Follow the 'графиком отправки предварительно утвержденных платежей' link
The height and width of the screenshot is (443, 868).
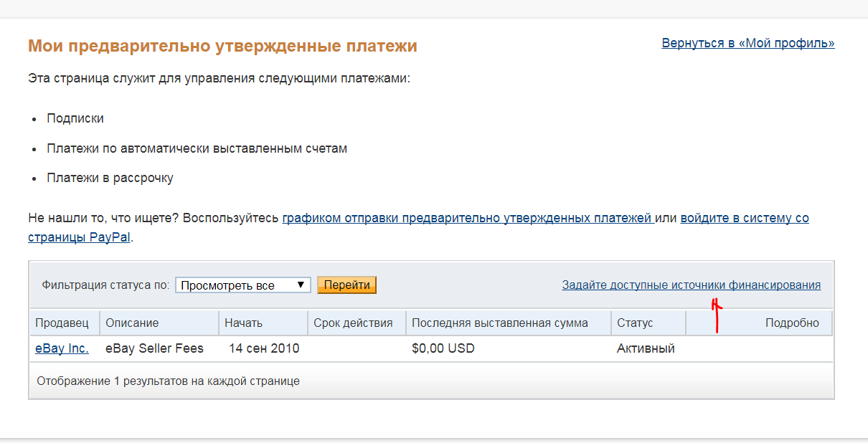pyautogui.click(x=467, y=218)
